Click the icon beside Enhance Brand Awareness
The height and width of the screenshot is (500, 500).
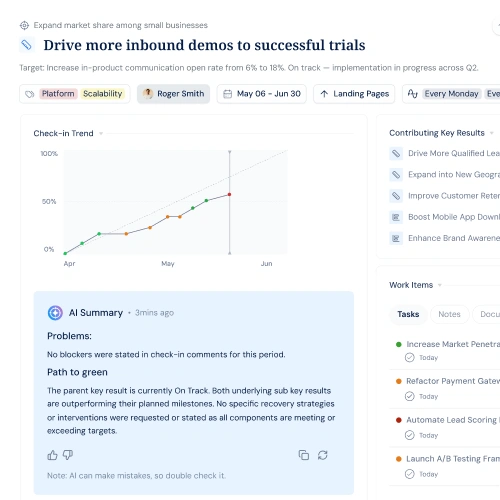tap(396, 238)
